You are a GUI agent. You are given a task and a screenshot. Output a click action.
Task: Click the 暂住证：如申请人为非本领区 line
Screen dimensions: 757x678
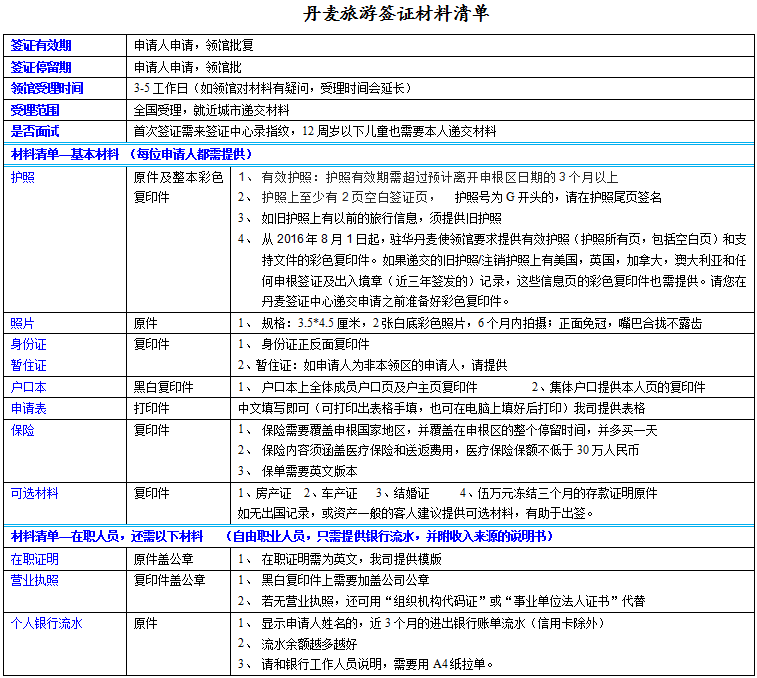(372, 365)
